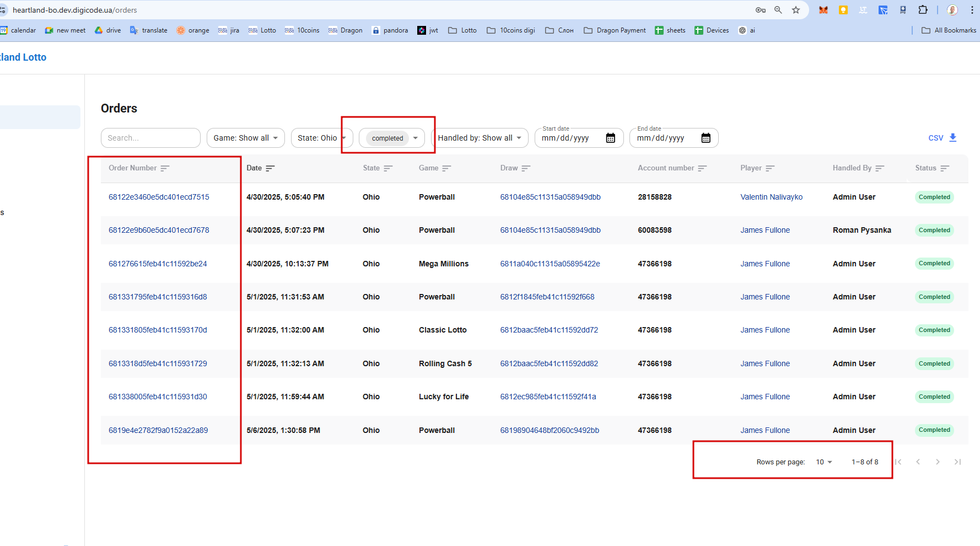980x546 pixels.
Task: Click the browser zoom magnifier icon
Action: (778, 10)
